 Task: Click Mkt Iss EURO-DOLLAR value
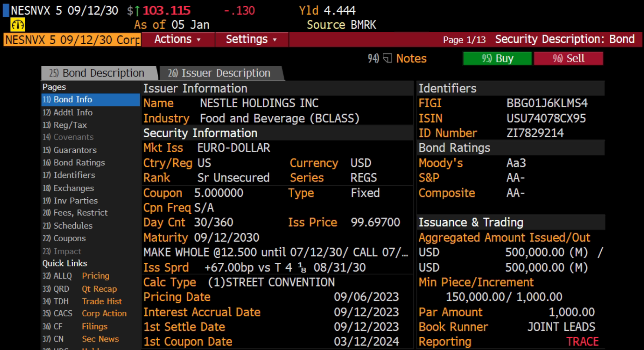[x=233, y=148]
